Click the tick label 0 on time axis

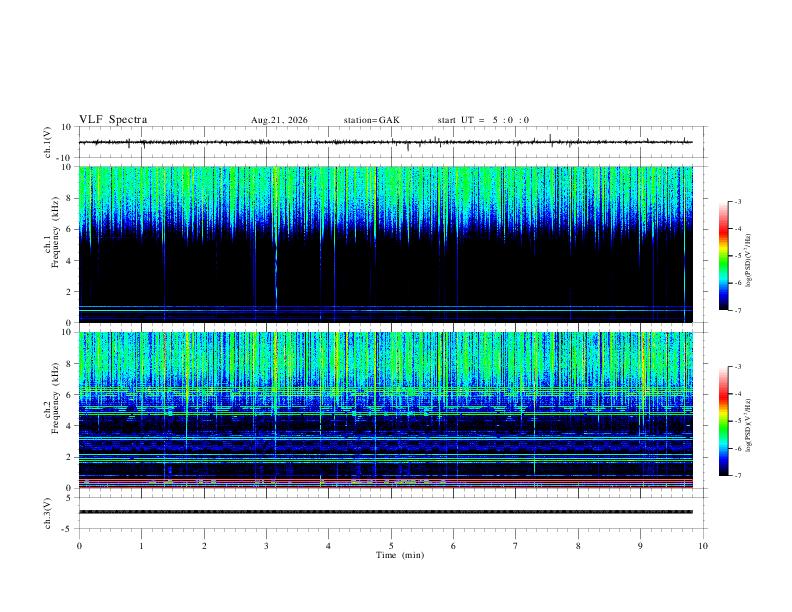click(79, 546)
